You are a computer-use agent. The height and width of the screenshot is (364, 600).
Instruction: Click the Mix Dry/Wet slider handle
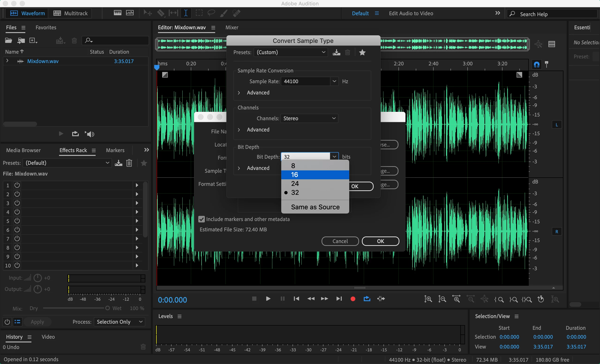tap(107, 308)
